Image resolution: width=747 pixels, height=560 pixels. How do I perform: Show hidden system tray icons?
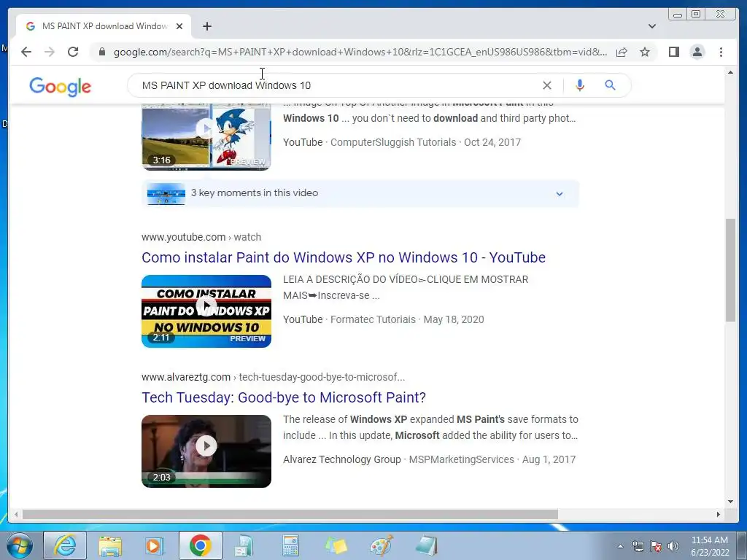620,546
